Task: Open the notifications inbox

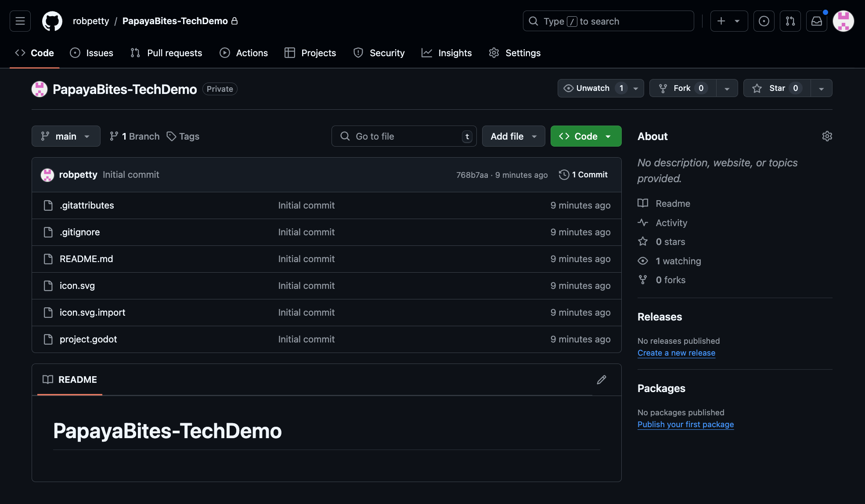Action: 817,21
